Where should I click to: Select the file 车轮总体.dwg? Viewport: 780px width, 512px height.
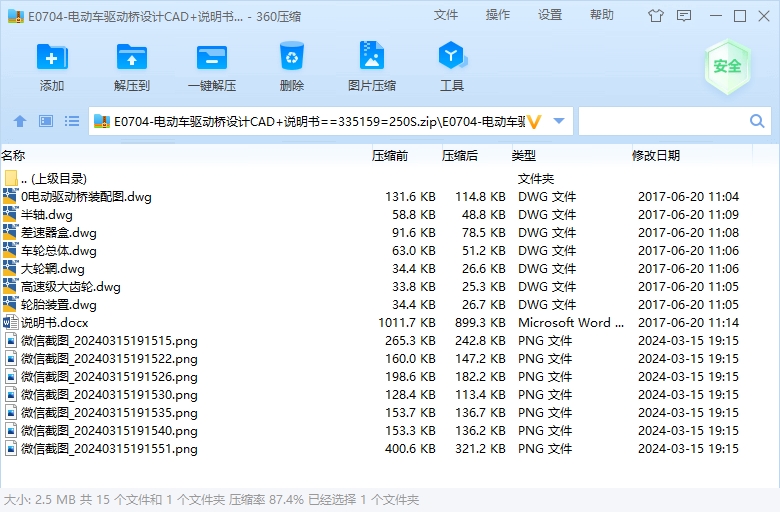click(59, 250)
